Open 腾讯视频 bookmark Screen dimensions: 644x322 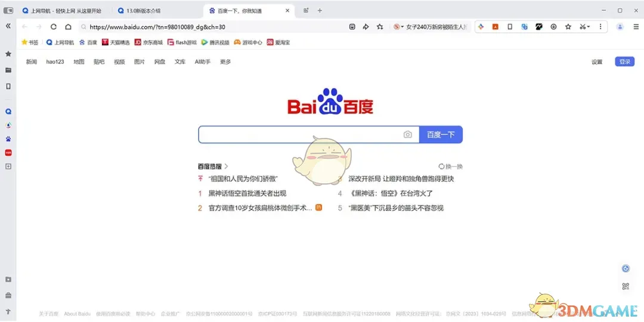215,42
